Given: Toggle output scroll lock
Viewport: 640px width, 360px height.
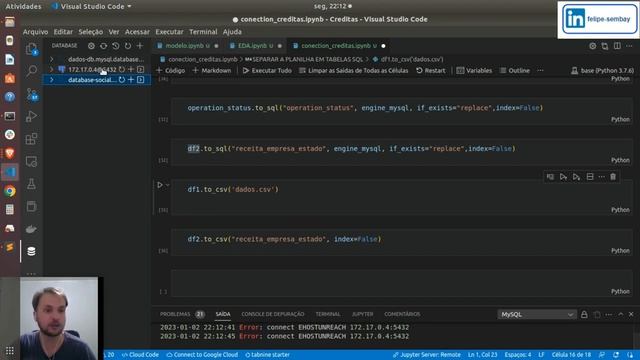Looking at the screenshot, I should point(584,314).
